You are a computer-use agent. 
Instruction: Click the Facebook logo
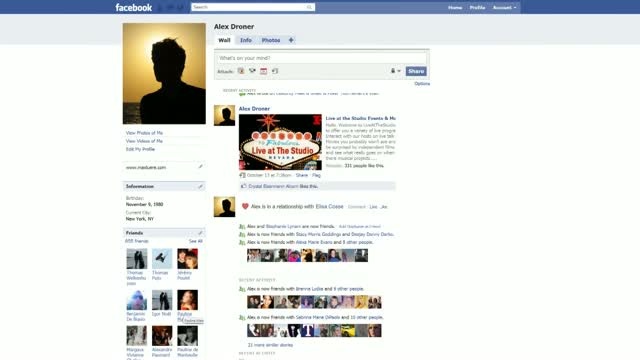(x=133, y=7)
